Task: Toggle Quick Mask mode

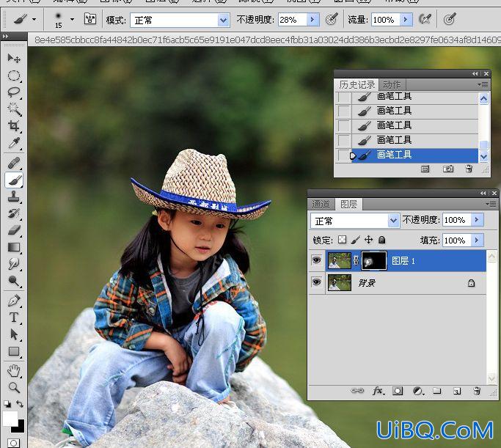Action: [x=13, y=443]
